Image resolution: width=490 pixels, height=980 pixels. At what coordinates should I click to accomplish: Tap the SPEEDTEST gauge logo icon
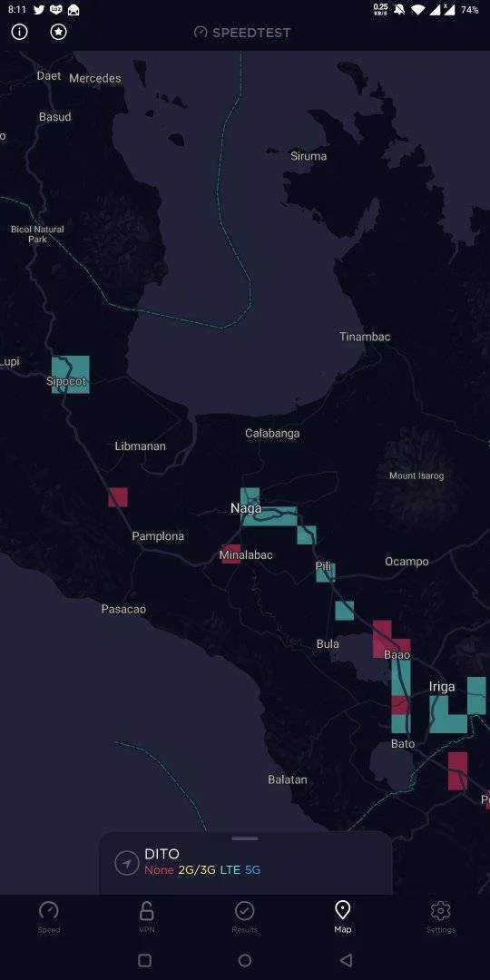tap(201, 33)
